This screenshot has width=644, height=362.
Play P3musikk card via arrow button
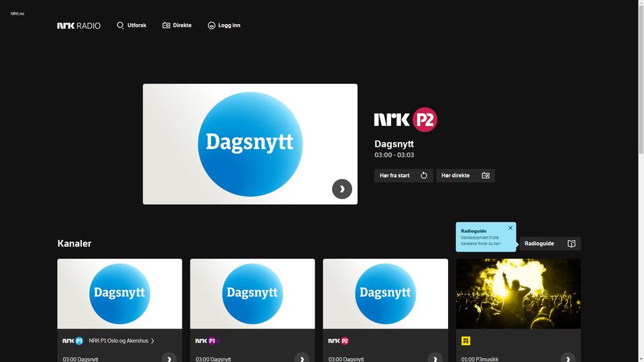click(568, 358)
